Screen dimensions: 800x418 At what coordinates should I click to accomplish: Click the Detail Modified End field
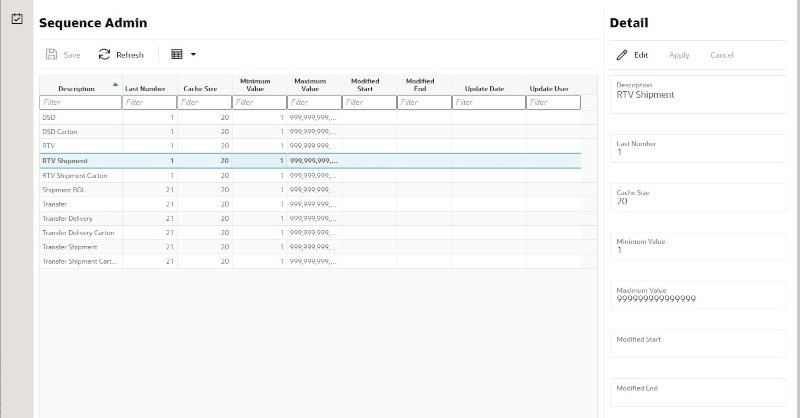[698, 392]
